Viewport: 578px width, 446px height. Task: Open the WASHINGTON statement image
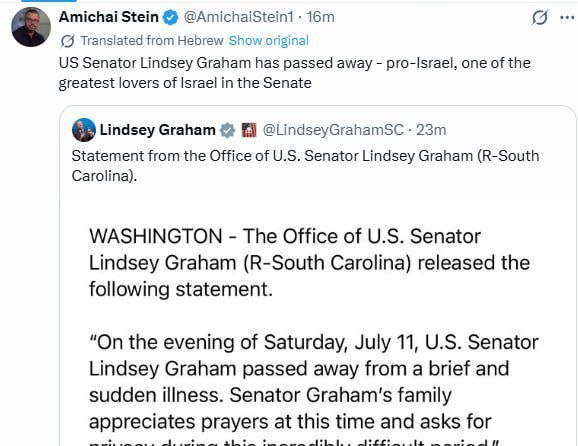[x=318, y=324]
